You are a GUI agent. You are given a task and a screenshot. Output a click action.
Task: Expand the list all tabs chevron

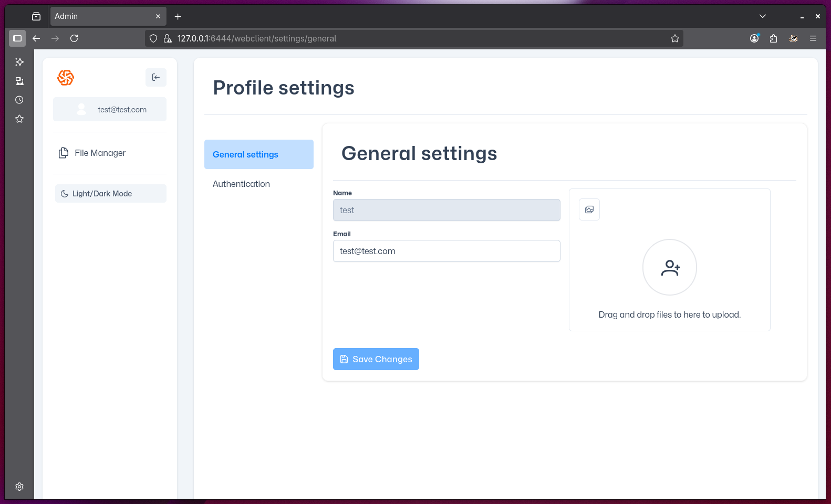coord(763,16)
